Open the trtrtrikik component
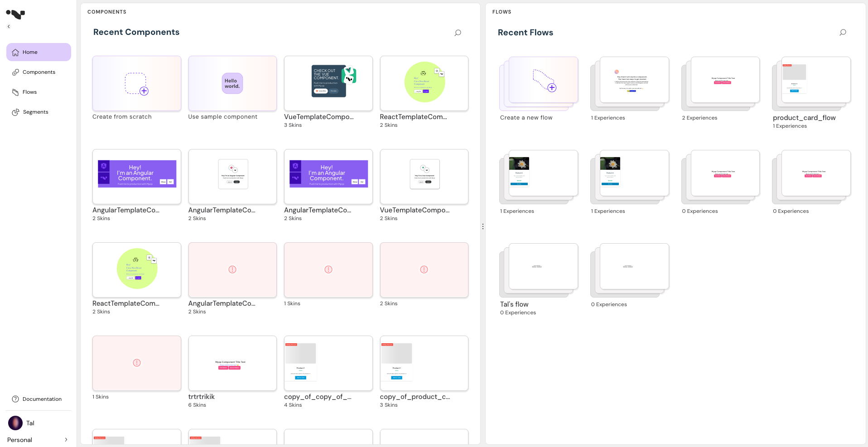This screenshot has width=868, height=447. tap(232, 363)
